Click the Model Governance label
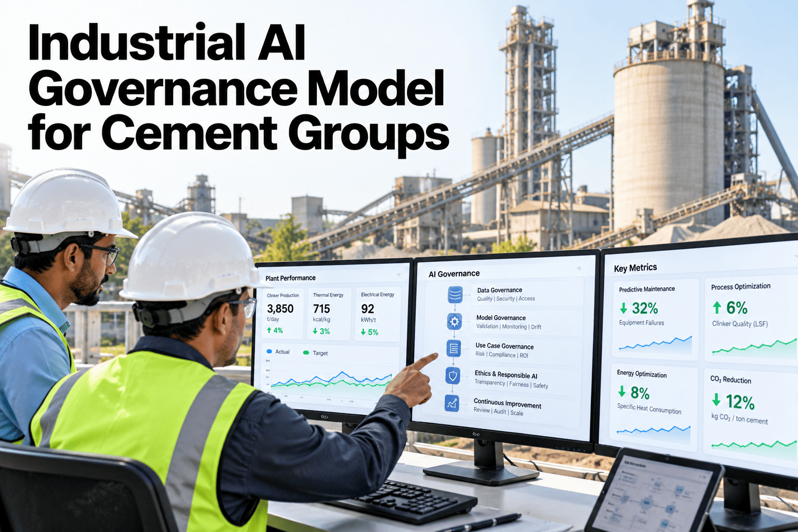Screen dimensions: 798x532 click(x=501, y=318)
